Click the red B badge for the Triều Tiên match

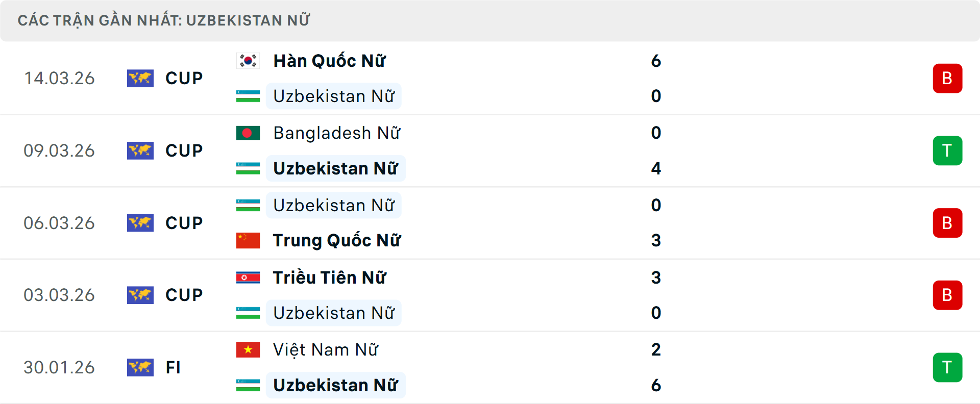click(948, 295)
